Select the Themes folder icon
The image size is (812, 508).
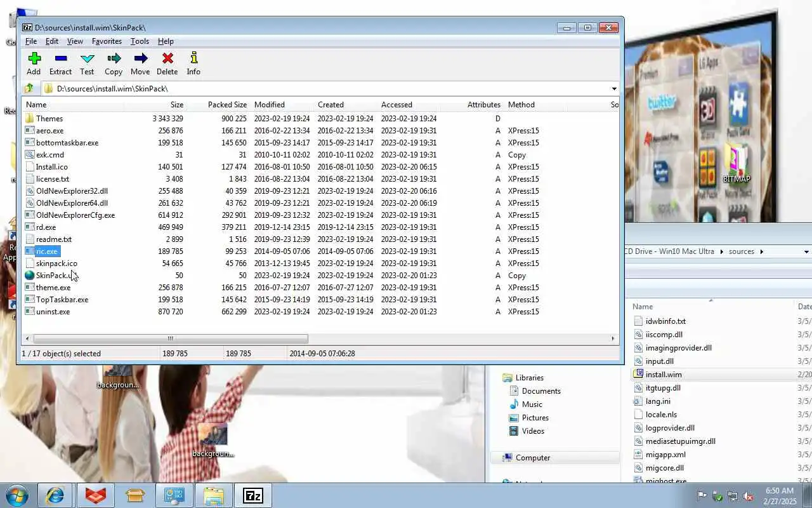[30, 118]
